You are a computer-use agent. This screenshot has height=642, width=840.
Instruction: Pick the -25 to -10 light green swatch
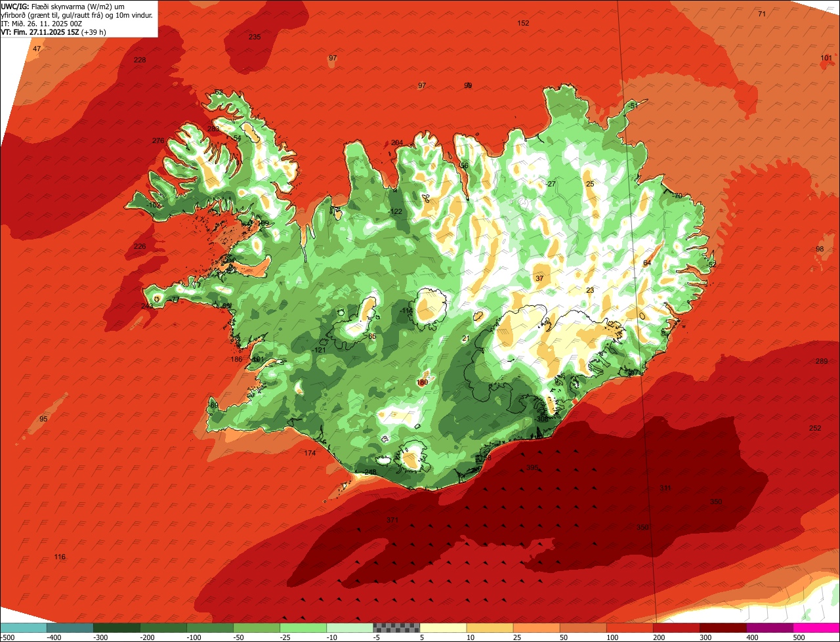(x=303, y=628)
